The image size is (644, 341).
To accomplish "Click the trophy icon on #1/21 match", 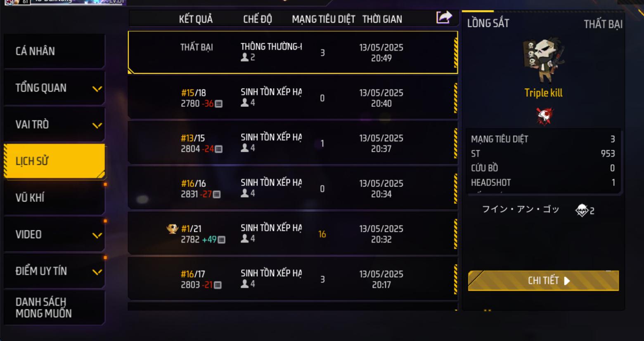I will point(172,229).
